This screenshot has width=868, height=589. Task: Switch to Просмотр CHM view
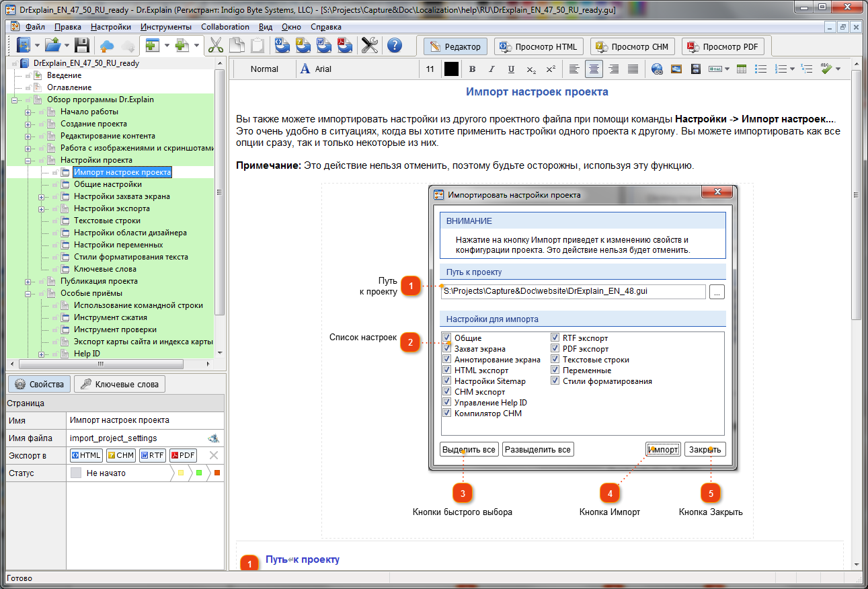[632, 46]
